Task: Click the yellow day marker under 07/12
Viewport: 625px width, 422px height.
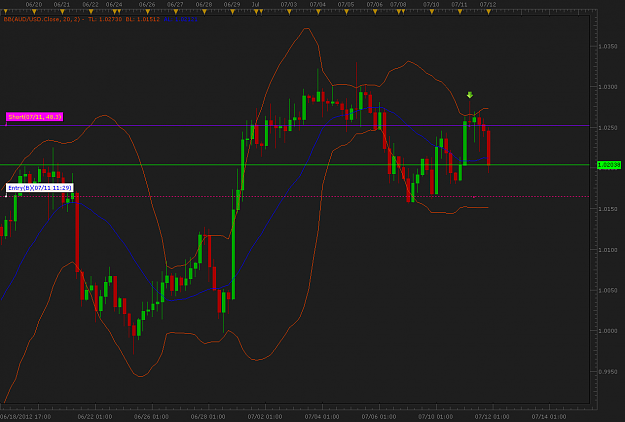Action: pyautogui.click(x=488, y=12)
